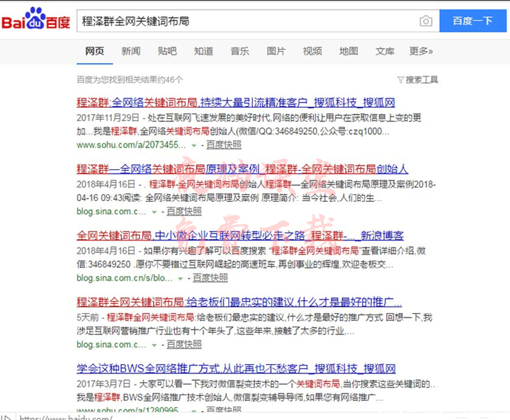Open the 视频 tab

pyautogui.click(x=312, y=51)
